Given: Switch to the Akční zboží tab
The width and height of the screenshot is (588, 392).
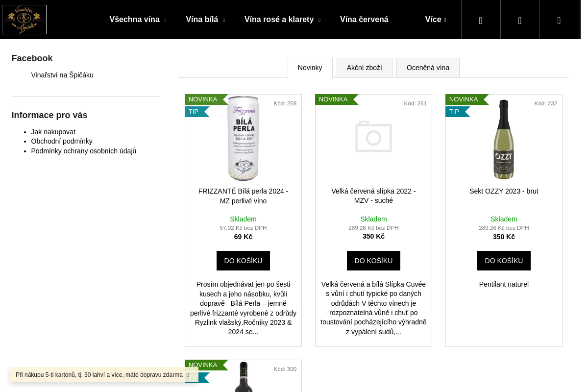Looking at the screenshot, I should tap(364, 68).
